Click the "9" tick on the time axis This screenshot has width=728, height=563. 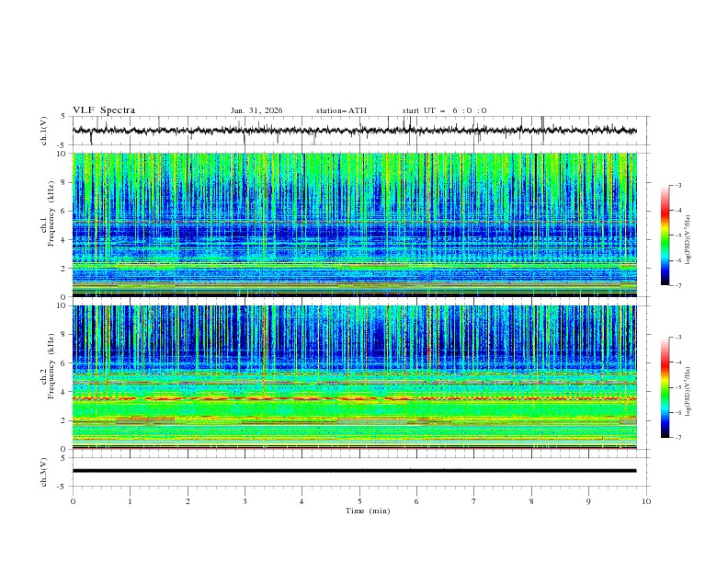(588, 501)
